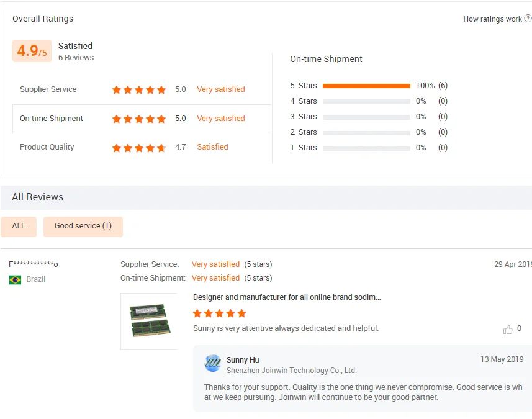Click the Brazil flag icon
Screen dimensions: 532x419
coord(16,279)
